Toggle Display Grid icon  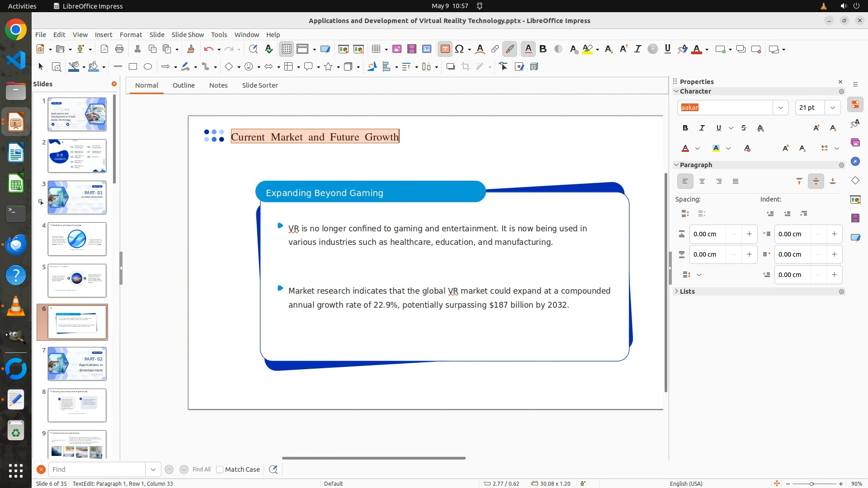(287, 49)
